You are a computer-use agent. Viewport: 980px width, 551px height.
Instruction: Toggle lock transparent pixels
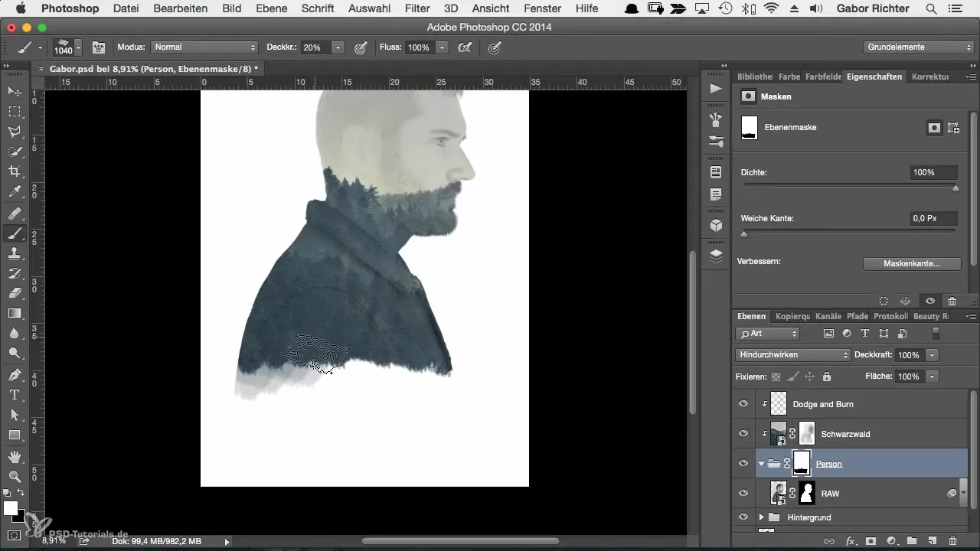coord(776,377)
